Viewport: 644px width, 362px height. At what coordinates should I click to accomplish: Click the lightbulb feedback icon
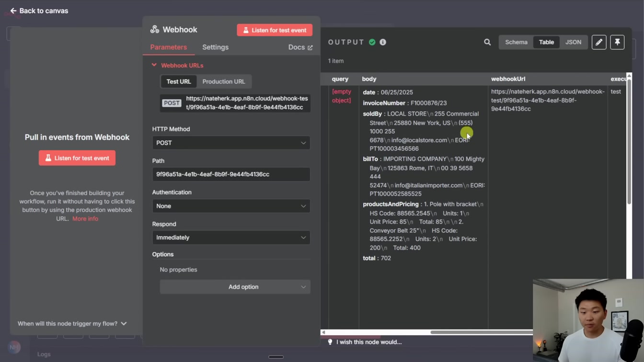(x=330, y=342)
